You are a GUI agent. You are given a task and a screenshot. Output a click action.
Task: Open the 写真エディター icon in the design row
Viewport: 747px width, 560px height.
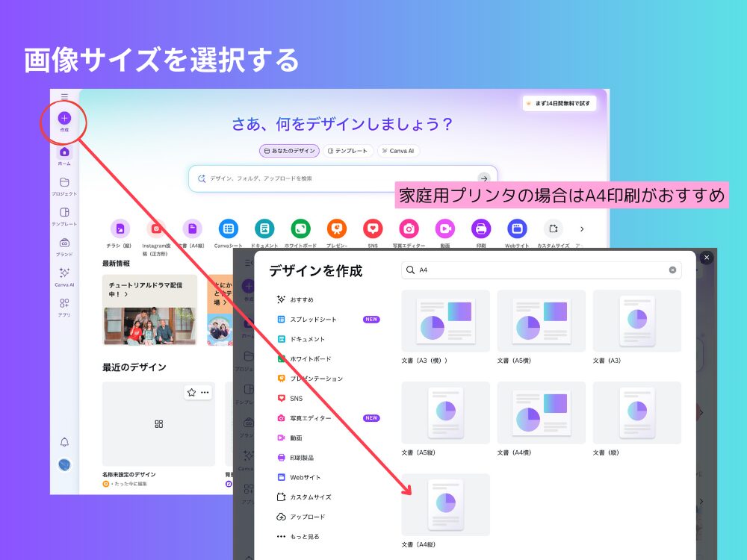coord(409,228)
